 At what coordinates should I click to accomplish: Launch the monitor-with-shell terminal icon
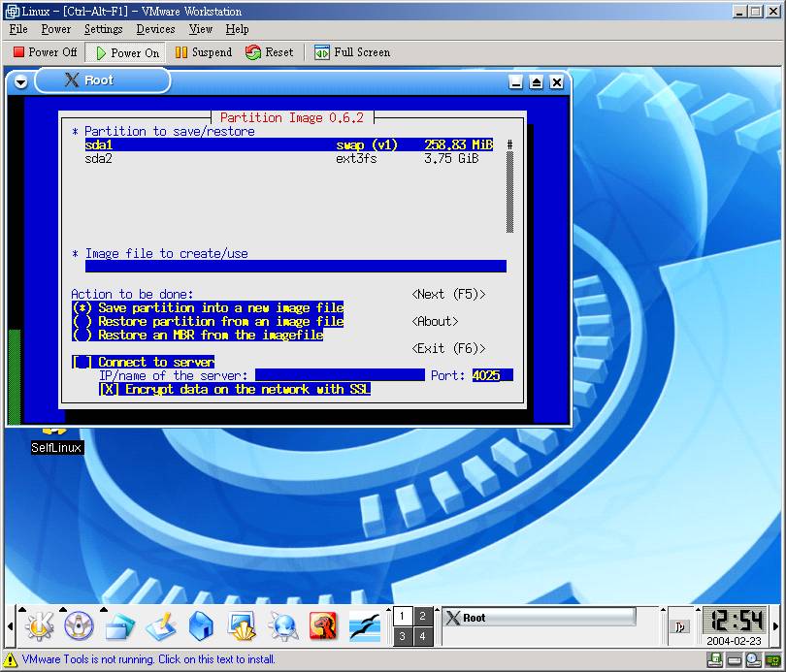click(243, 625)
